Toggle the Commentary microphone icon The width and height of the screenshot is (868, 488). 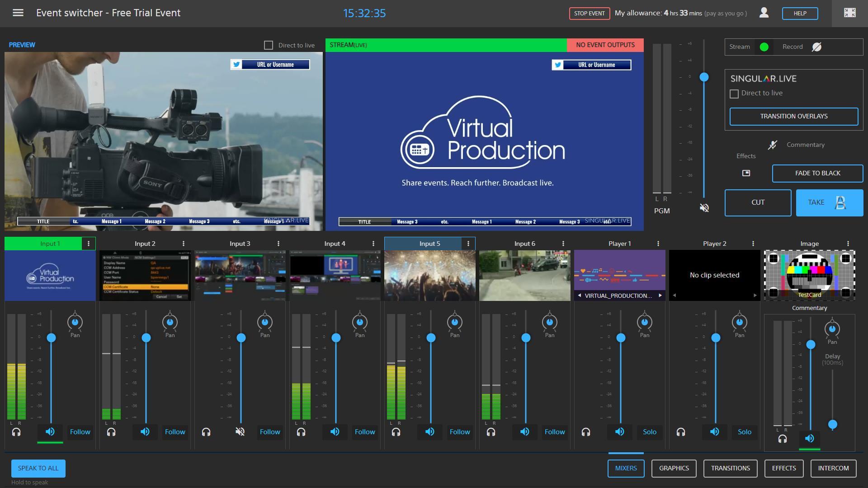tap(773, 145)
